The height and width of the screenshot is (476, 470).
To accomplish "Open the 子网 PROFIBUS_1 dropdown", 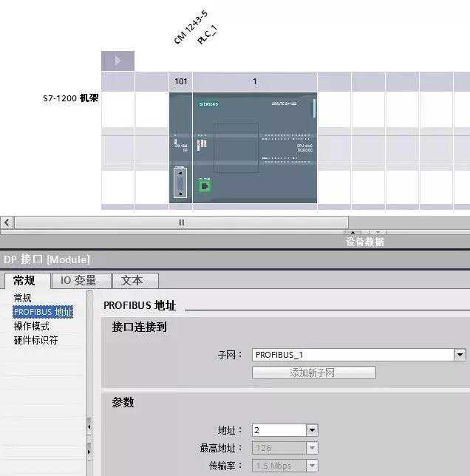I will point(459,355).
